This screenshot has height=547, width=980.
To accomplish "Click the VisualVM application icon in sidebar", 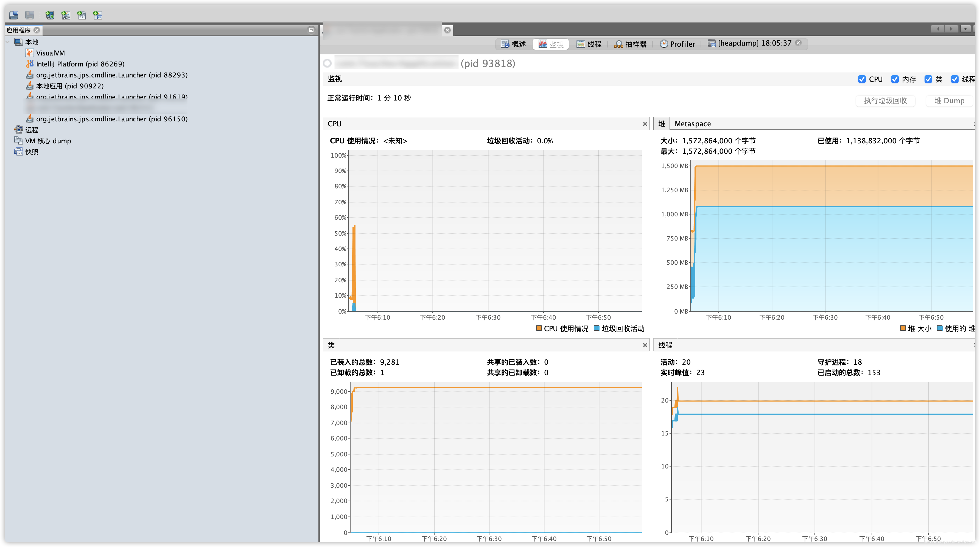I will pyautogui.click(x=30, y=52).
